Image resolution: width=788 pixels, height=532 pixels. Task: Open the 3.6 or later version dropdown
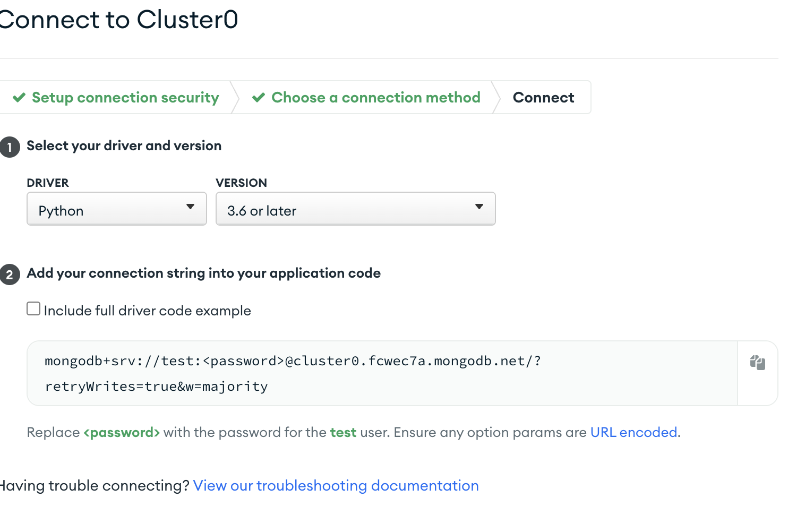click(x=356, y=209)
